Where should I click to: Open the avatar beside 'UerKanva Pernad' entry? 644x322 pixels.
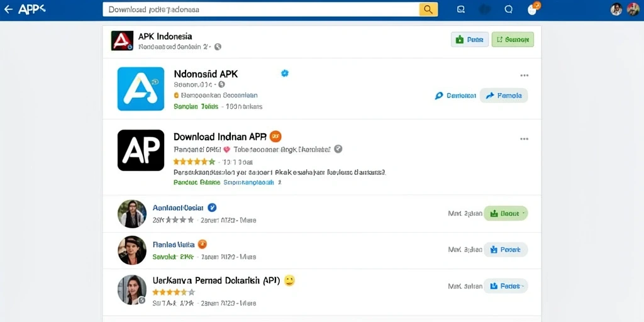132,289
